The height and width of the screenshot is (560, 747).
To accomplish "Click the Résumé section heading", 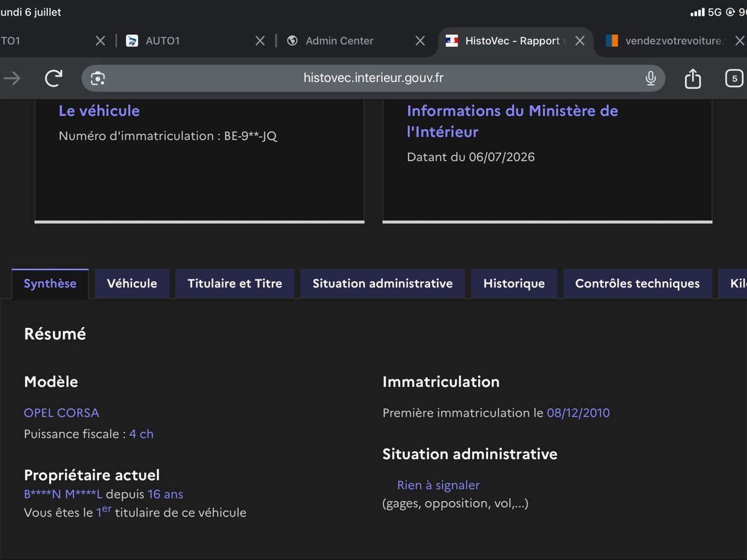I will point(55,334).
